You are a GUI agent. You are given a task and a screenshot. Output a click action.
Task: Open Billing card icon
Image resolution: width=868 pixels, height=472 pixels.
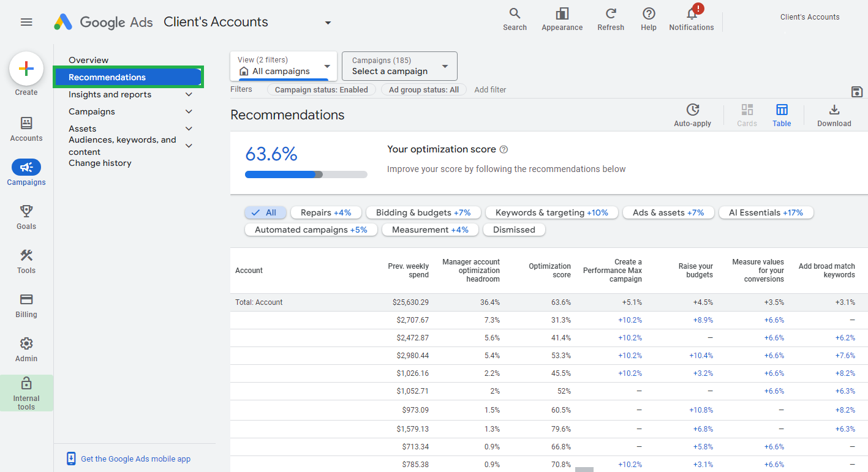pos(26,305)
